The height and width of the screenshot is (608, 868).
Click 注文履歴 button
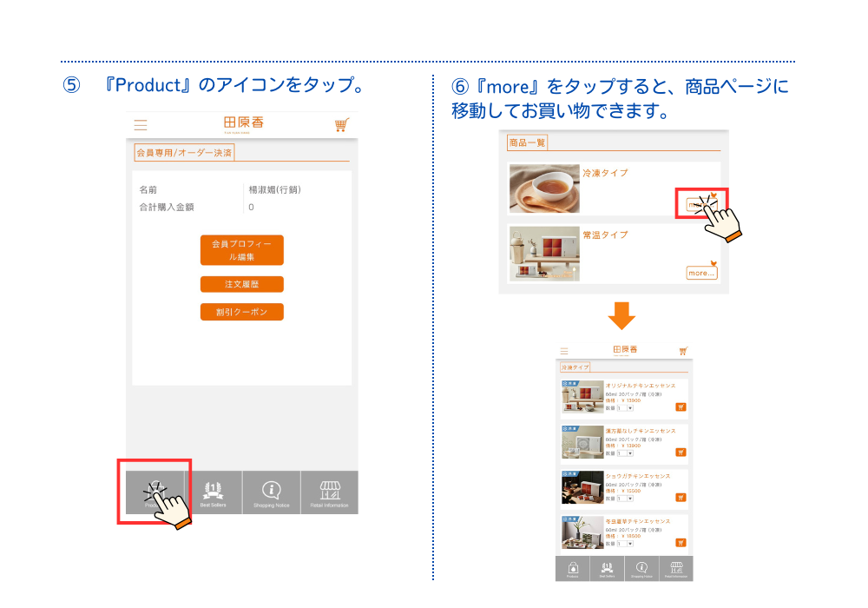[x=241, y=284]
